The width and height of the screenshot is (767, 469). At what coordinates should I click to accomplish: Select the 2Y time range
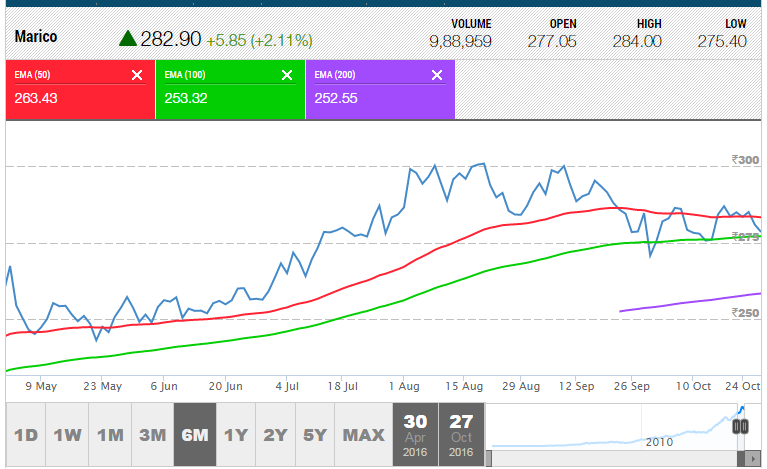[x=275, y=435]
